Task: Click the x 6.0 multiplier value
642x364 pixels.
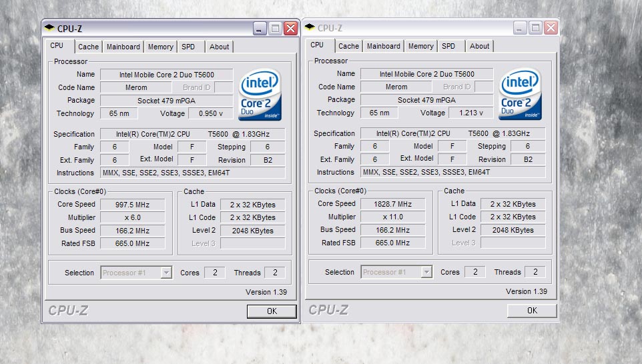Action: [133, 217]
